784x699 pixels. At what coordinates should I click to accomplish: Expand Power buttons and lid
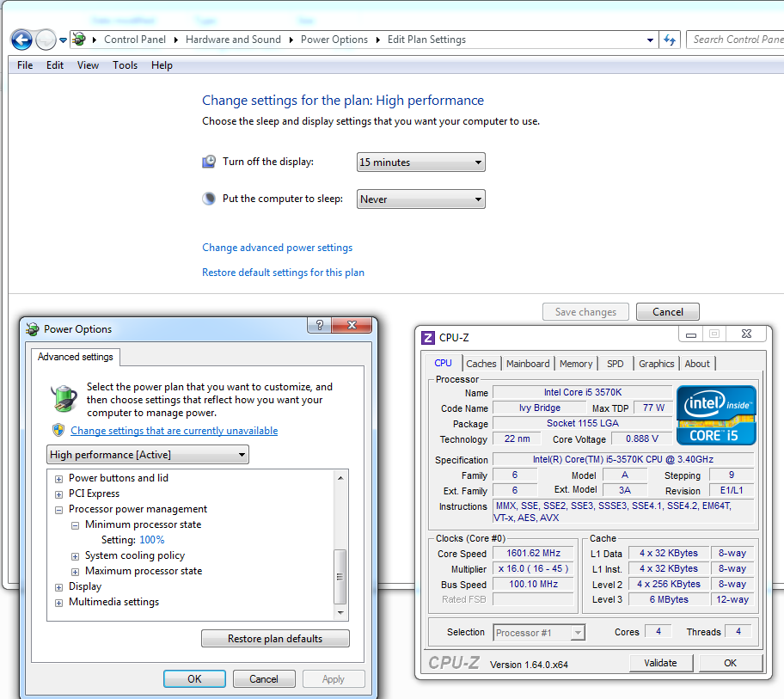click(x=59, y=479)
